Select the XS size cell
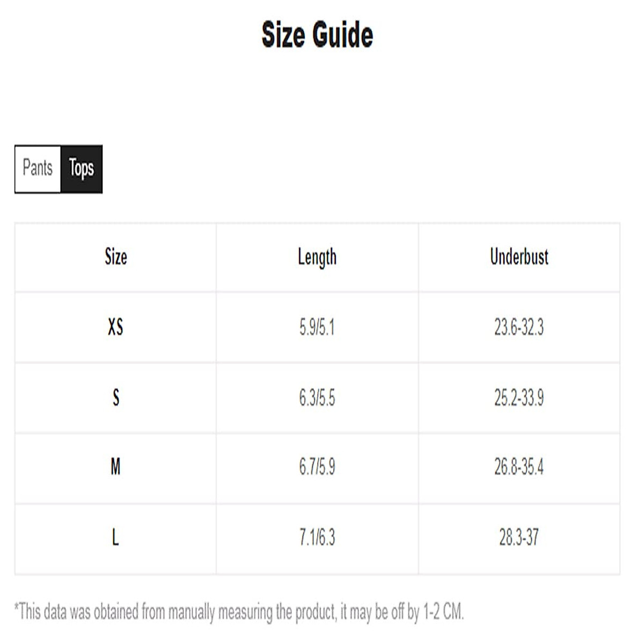 pyautogui.click(x=115, y=327)
